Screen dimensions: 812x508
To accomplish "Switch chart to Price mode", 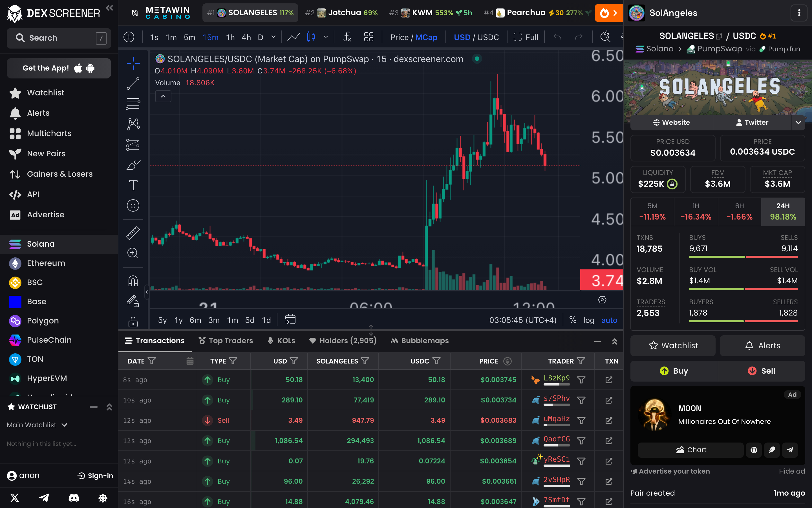I will pos(399,37).
